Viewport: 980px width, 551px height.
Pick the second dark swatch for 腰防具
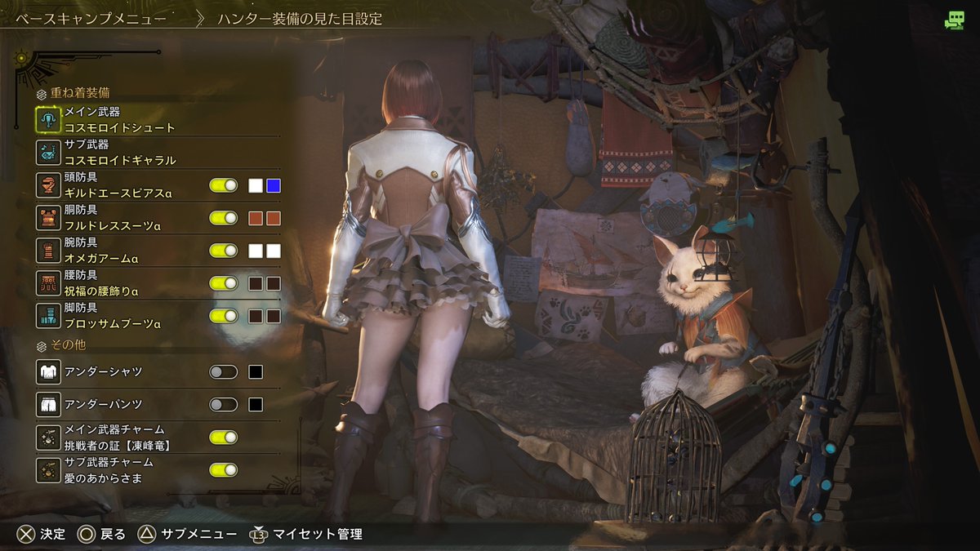pyautogui.click(x=274, y=283)
